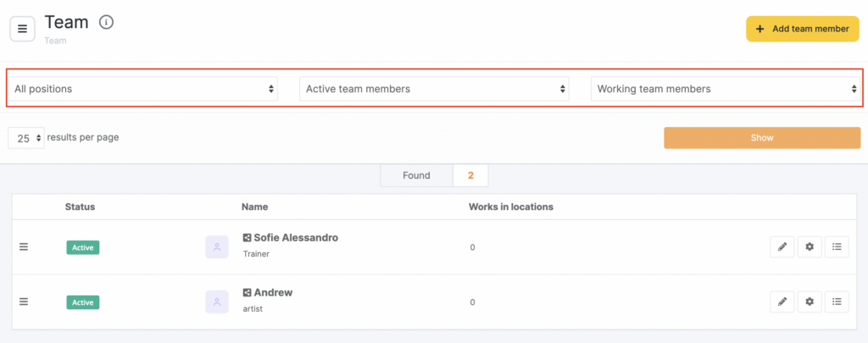Open the Working team members dropdown
Screen dimensions: 868x343
click(726, 89)
